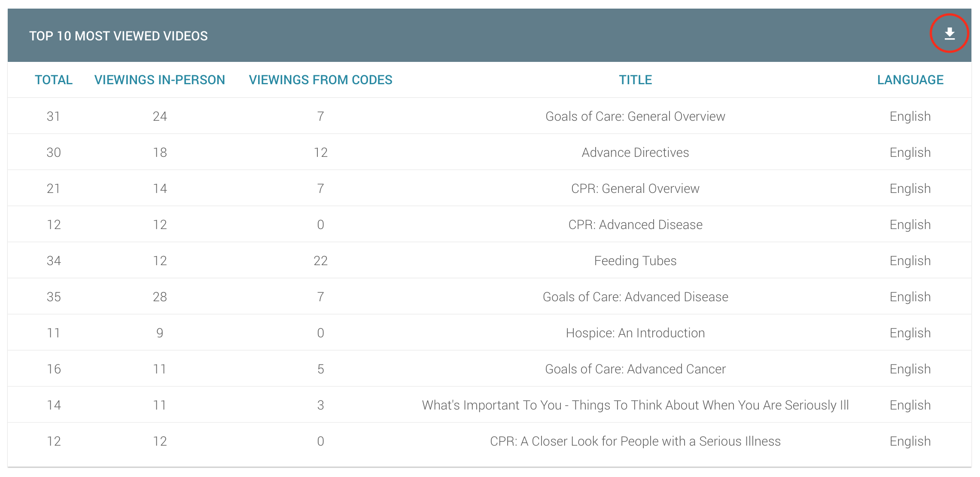Click the TOP 10 MOST VIEWED VIDEOS heading

(x=119, y=36)
